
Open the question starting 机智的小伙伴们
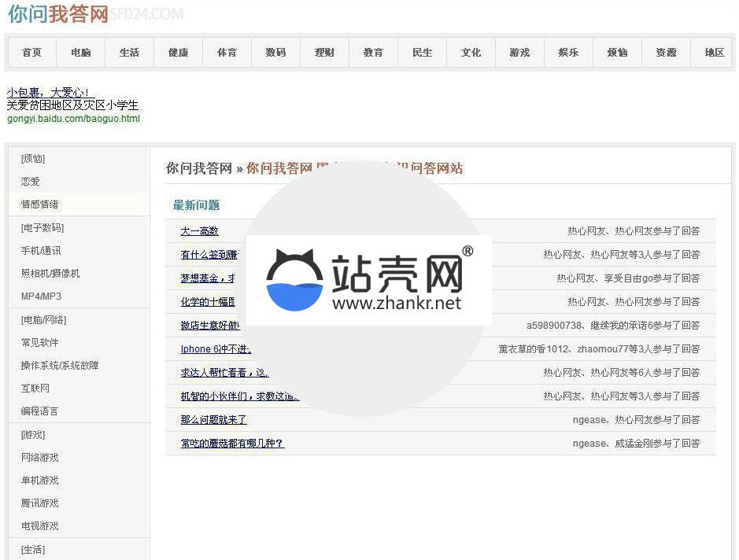pos(239,396)
